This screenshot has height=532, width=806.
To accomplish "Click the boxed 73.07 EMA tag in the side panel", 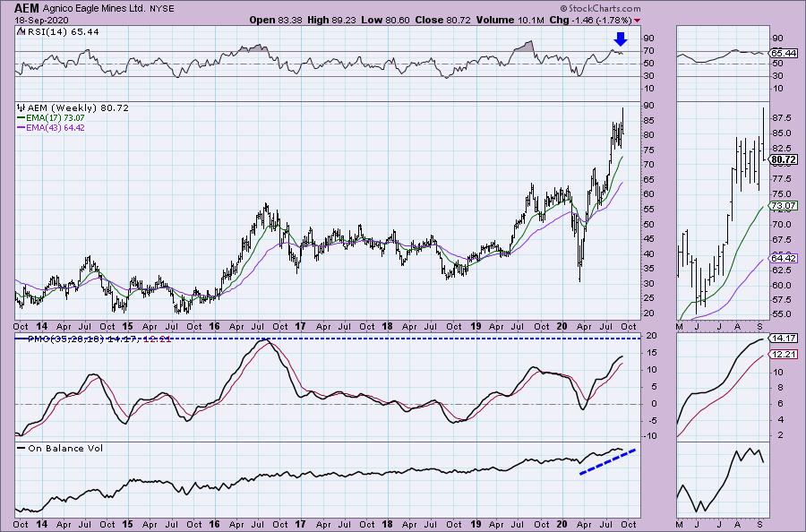I will (x=784, y=206).
